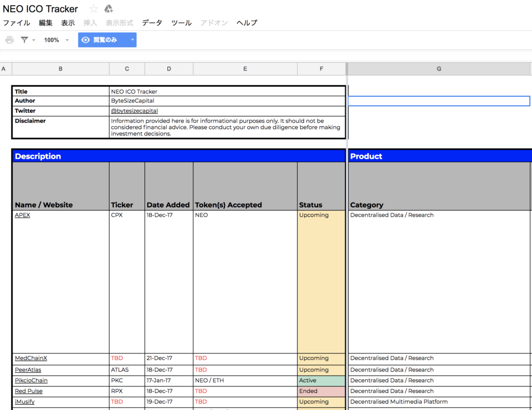Viewport: 532px width, 410px height.
Task: Open the 編集 menu
Action: [x=46, y=23]
